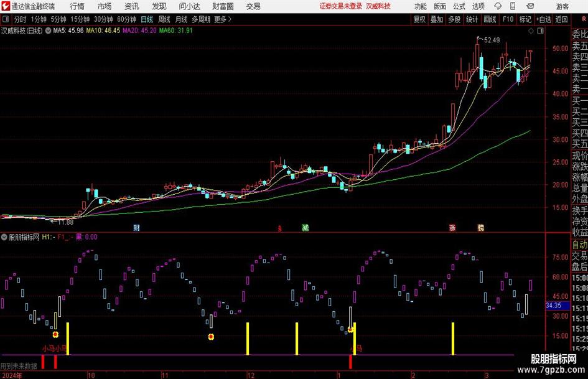Open the 交易 menu
This screenshot has width=588, height=379.
pyautogui.click(x=253, y=6)
